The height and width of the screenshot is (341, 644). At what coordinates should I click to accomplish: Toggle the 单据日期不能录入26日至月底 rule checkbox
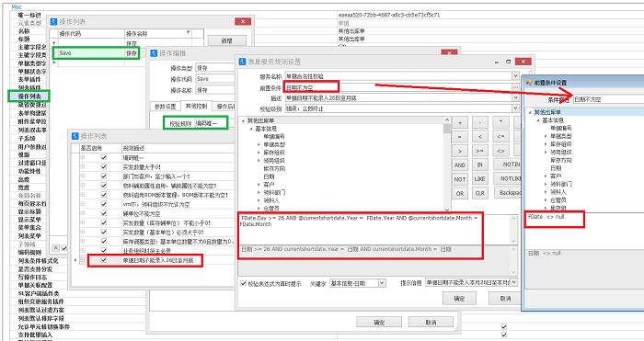coord(103,260)
